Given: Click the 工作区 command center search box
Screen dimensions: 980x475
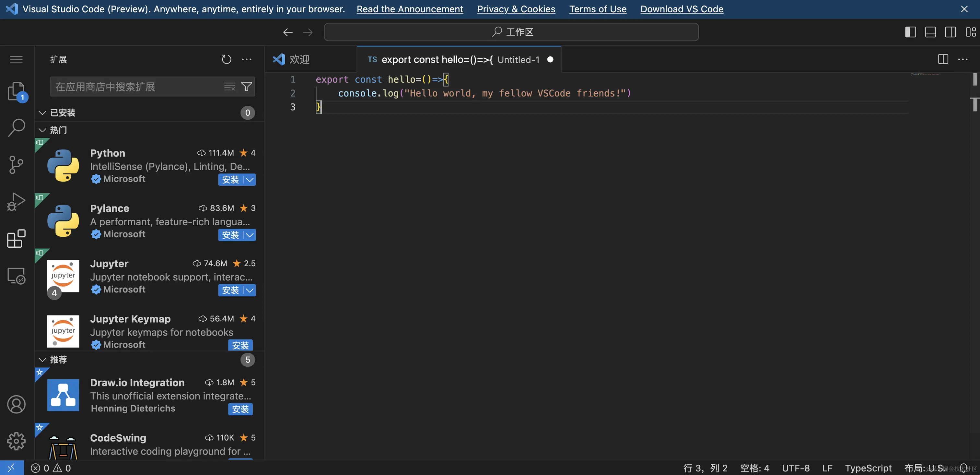Looking at the screenshot, I should click(511, 32).
